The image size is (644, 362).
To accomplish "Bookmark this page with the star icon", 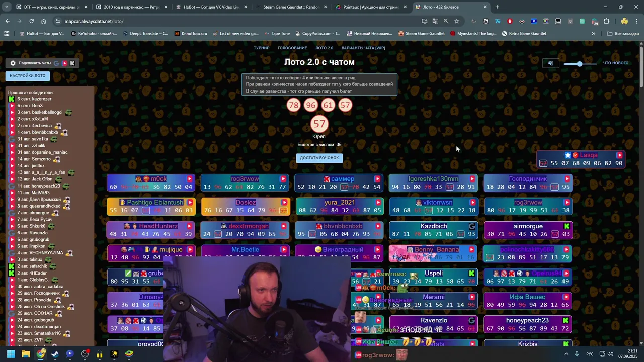I will coord(457,21).
